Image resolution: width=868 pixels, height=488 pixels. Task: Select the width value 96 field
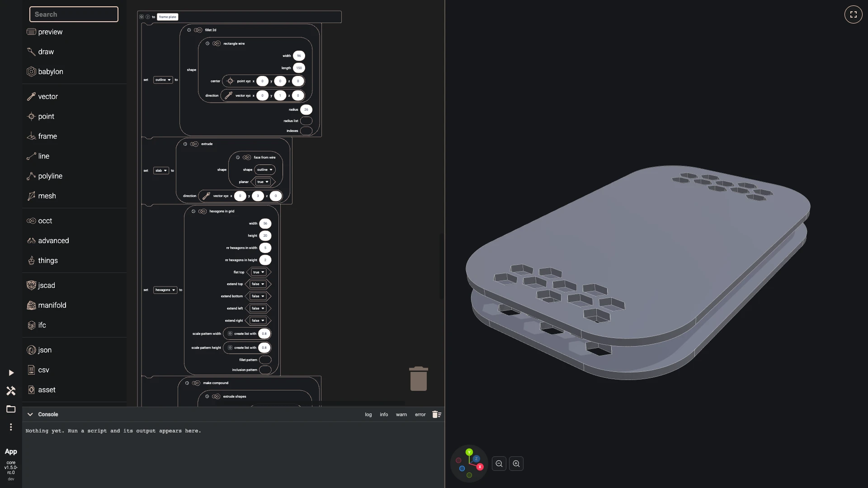[x=299, y=56]
